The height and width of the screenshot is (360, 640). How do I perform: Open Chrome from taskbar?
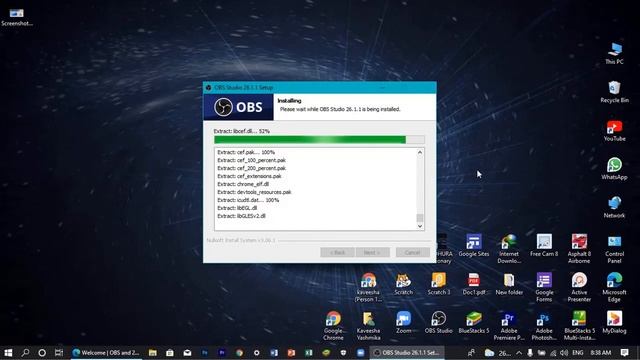click(239, 353)
